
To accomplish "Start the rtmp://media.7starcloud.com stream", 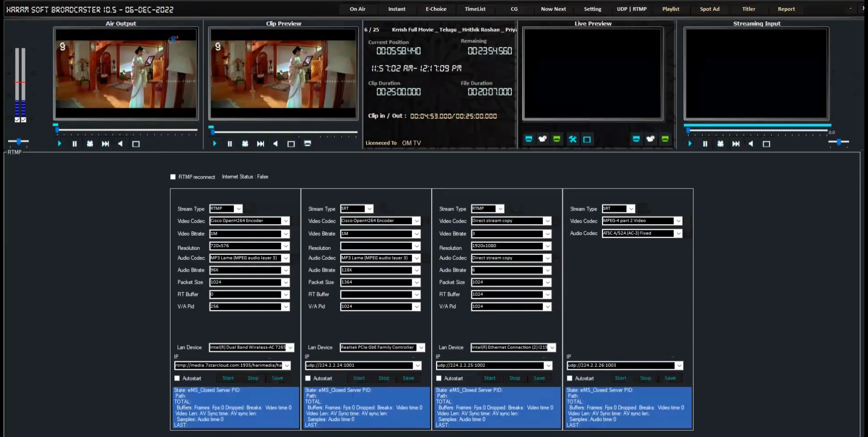I will coord(228,378).
